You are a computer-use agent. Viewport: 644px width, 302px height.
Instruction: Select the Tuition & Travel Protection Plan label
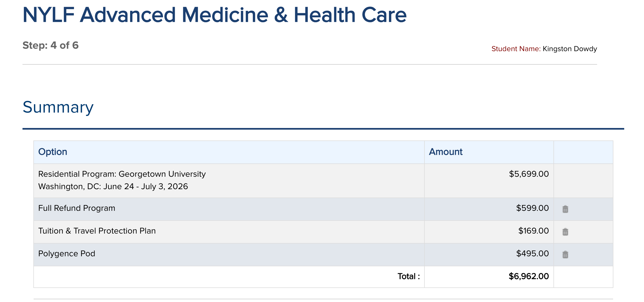coord(97,231)
